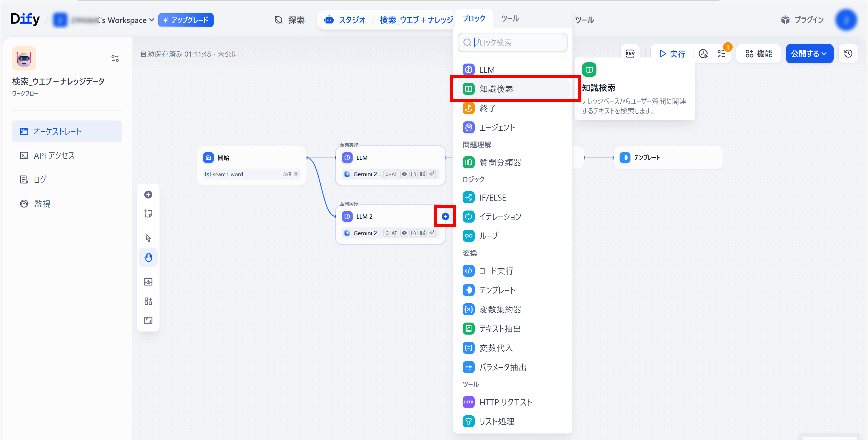This screenshot has width=868, height=440.
Task: Expand the 公開する publish dropdown
Action: tap(809, 54)
